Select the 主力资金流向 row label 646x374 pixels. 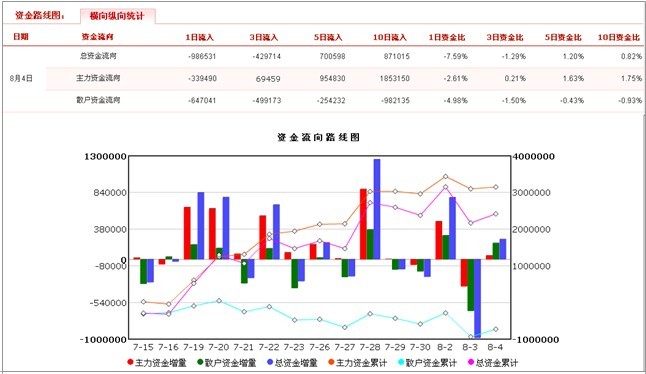98,78
